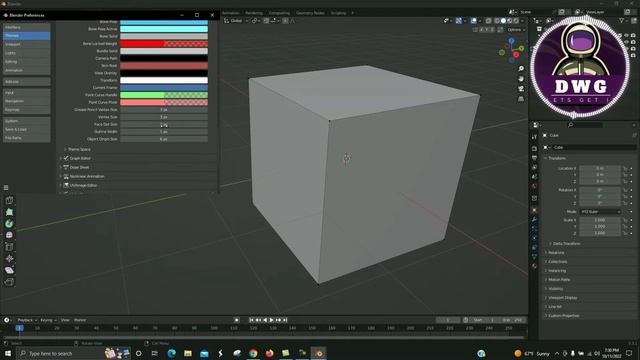Open the Keying menu in timeline

[x=48, y=320]
